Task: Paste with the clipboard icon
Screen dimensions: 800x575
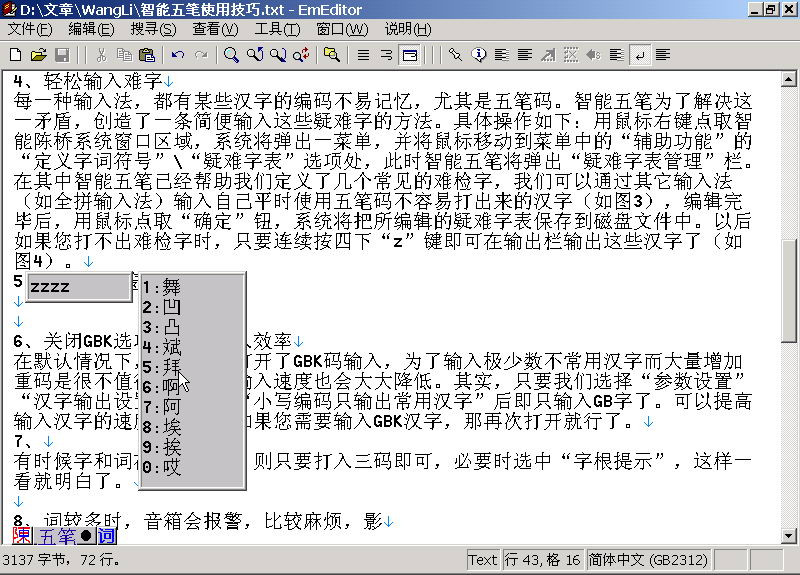Action: tap(147, 55)
